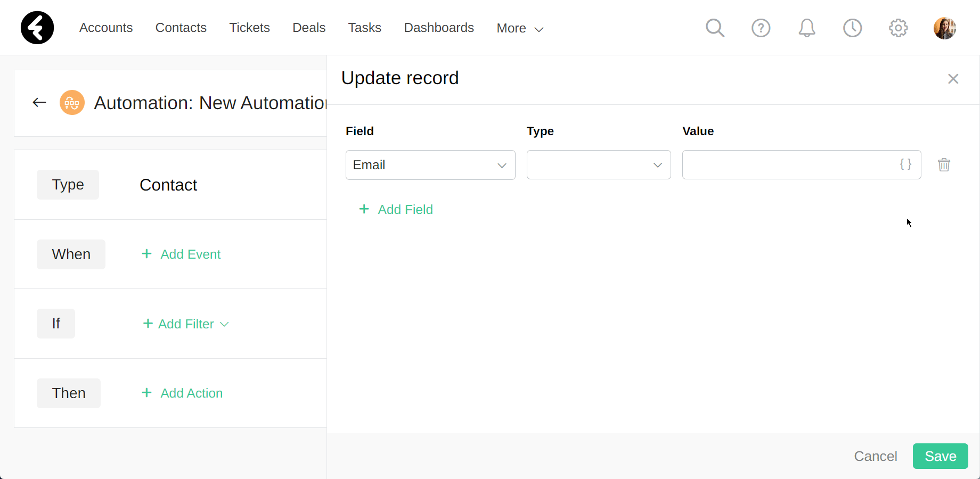This screenshot has width=980, height=479.
Task: Open the Accounts menu
Action: click(106, 28)
